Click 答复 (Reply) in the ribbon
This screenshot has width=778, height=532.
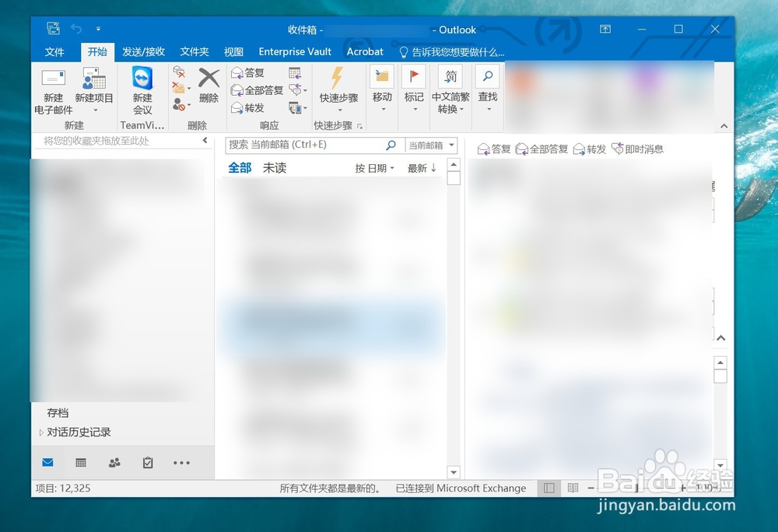247,73
